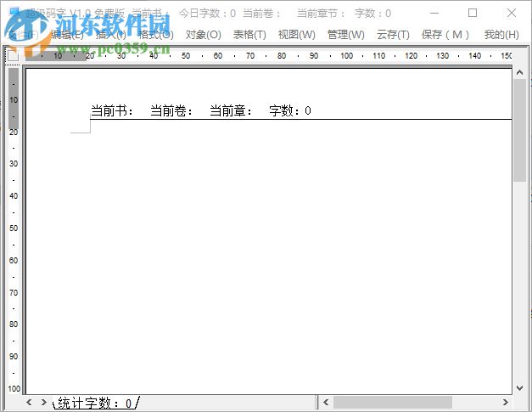Click horizontal scrollbar right arrow
The width and height of the screenshot is (532, 412).
click(506, 403)
